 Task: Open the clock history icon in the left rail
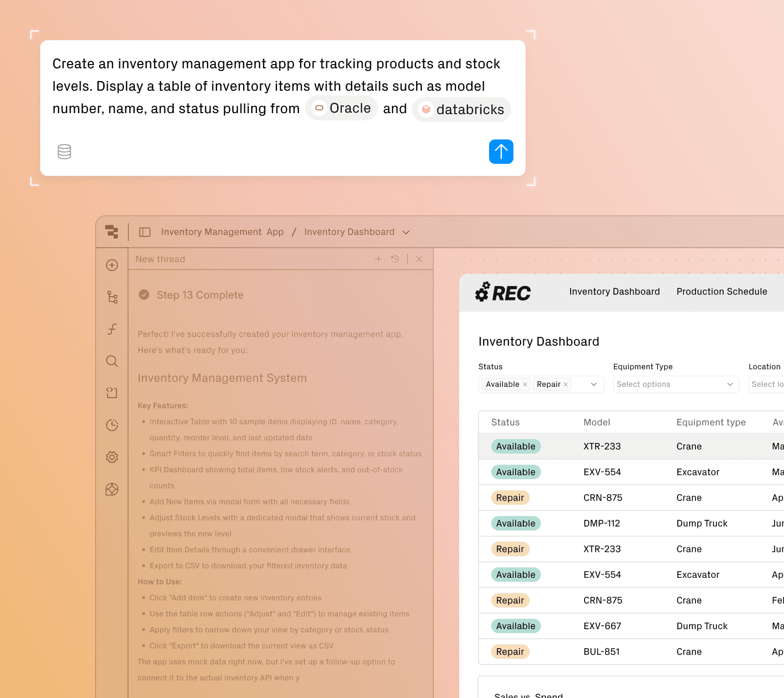tap(112, 425)
